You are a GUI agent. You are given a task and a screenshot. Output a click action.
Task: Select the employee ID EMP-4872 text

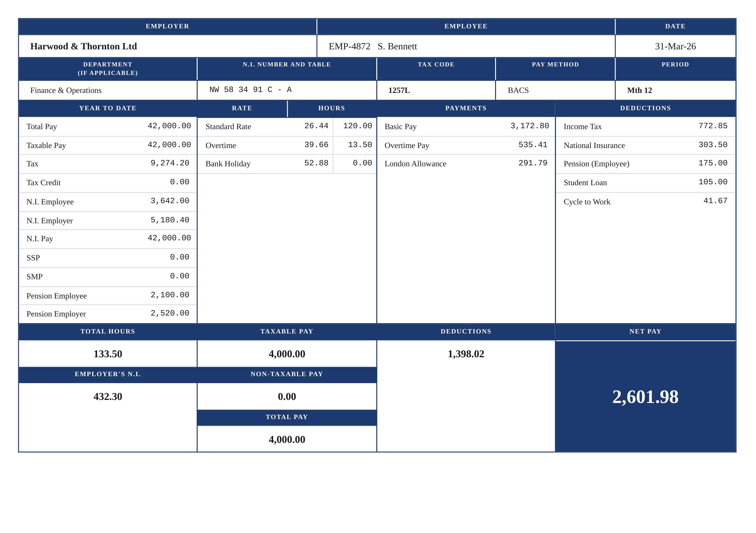point(349,47)
